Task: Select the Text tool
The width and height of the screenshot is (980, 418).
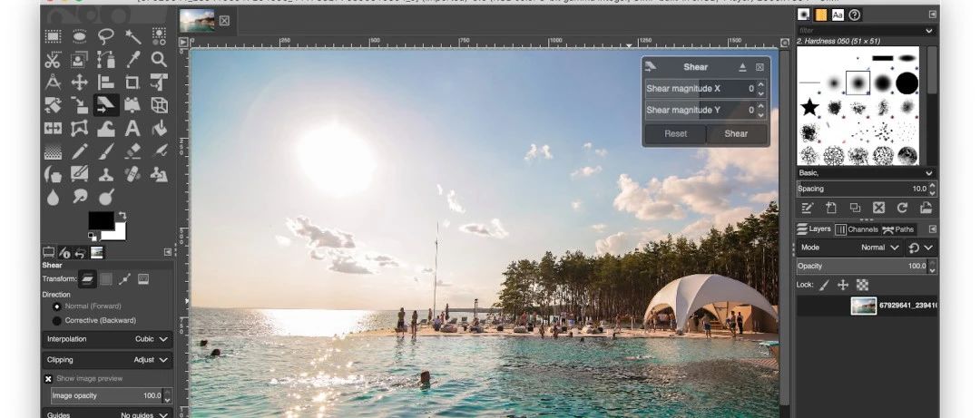Action: tap(132, 128)
